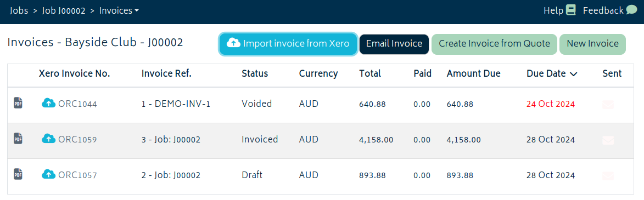Click Email Invoice button
This screenshot has width=644, height=200.
394,44
